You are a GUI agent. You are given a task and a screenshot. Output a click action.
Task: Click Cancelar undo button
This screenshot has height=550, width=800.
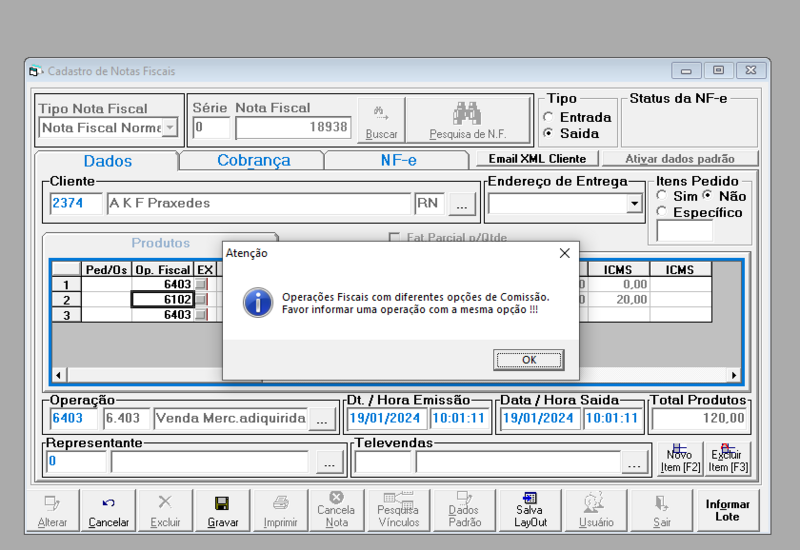[109, 511]
